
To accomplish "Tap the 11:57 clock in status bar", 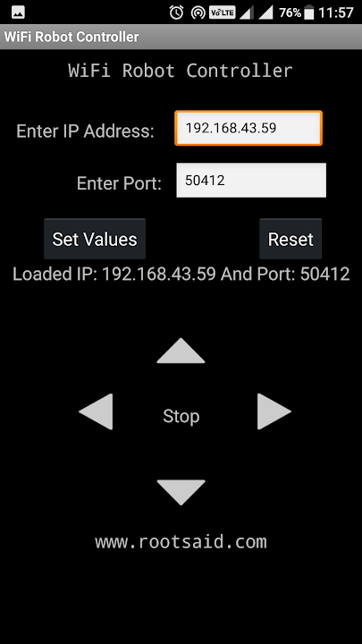I will (336, 13).
